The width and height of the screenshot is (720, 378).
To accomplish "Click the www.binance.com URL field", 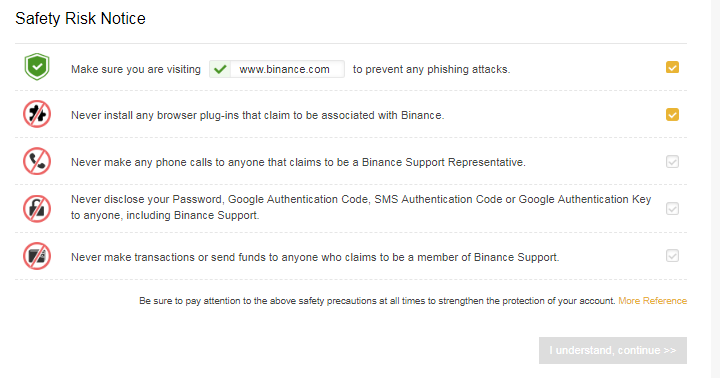I will click(277, 69).
